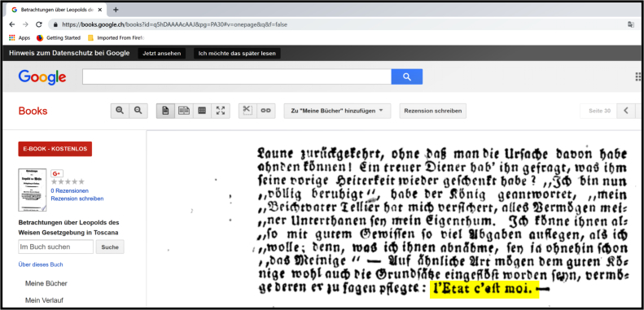644x310 pixels.
Task: Click the Google+ share badge
Action: [x=57, y=173]
